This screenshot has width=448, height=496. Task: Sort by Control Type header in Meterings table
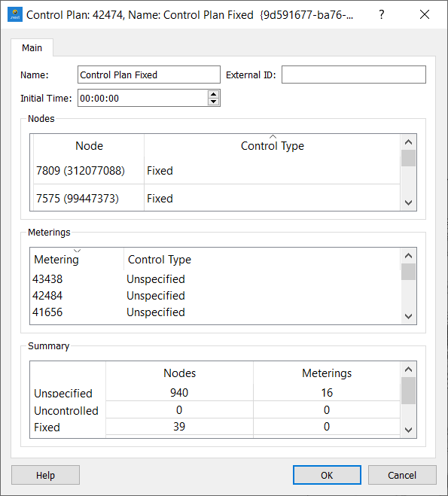click(x=262, y=260)
